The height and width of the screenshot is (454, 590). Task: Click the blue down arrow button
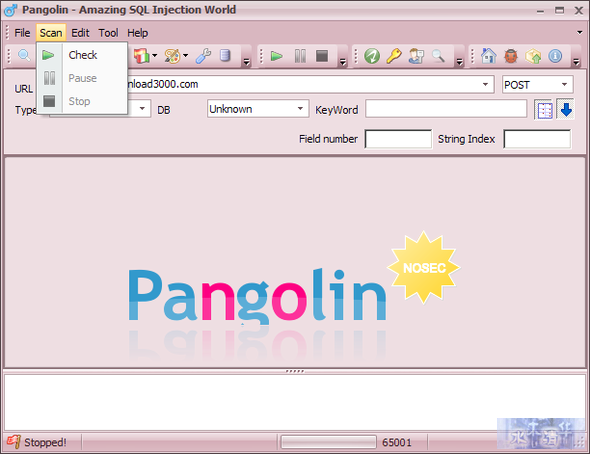pyautogui.click(x=566, y=109)
